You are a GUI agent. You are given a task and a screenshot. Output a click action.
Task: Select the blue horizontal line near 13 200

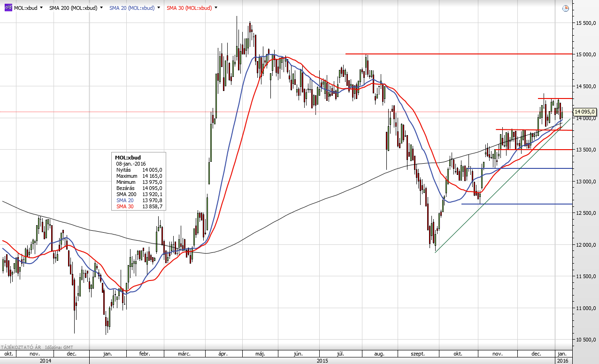[519, 168]
